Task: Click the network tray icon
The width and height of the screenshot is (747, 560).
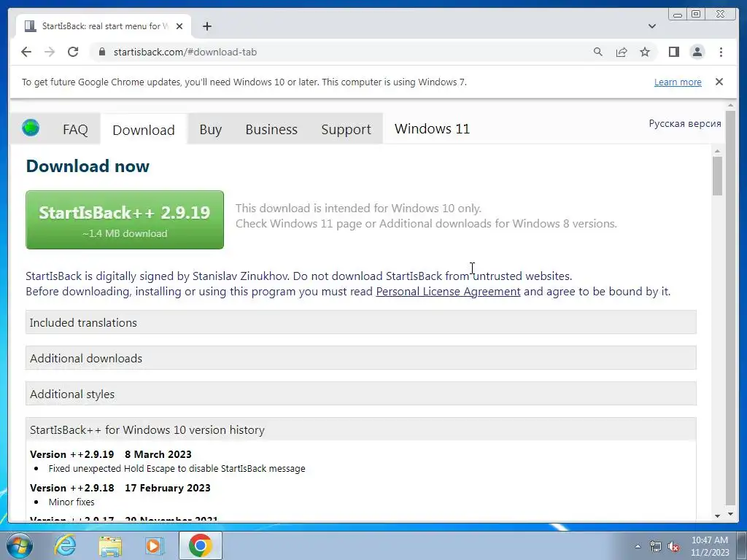Action: 656,546
